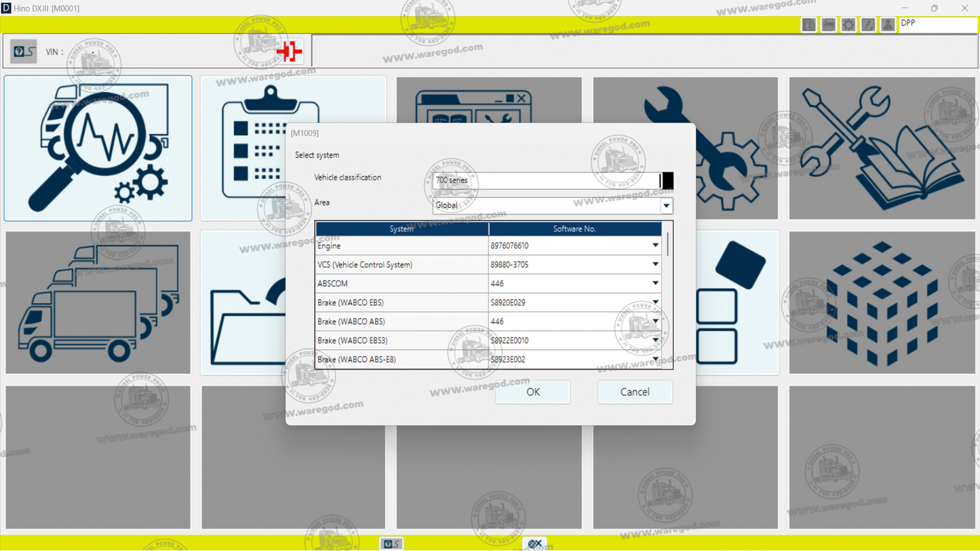Screen dimensions: 980x551
Task: Open the Area dropdown showing Global
Action: tap(666, 205)
